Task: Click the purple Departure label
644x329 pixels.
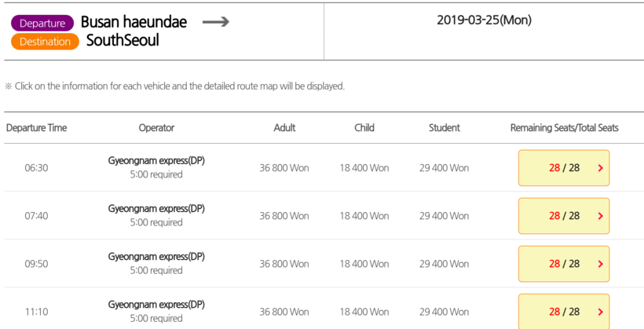Action: [42, 24]
